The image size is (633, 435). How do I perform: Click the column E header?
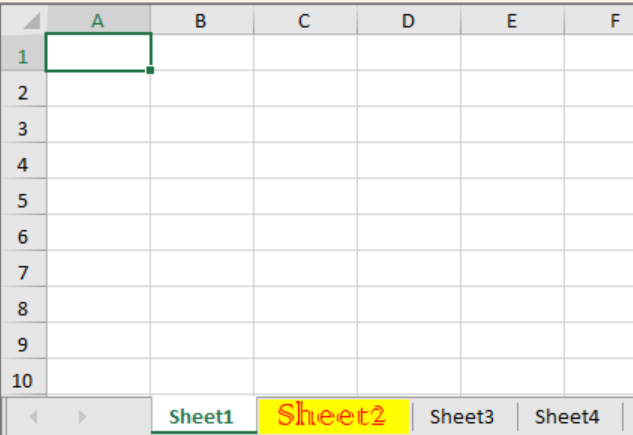pos(511,20)
